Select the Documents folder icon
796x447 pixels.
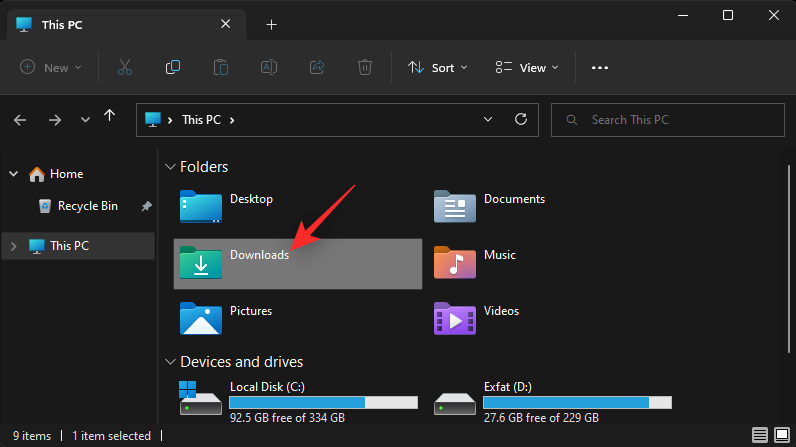pos(454,207)
